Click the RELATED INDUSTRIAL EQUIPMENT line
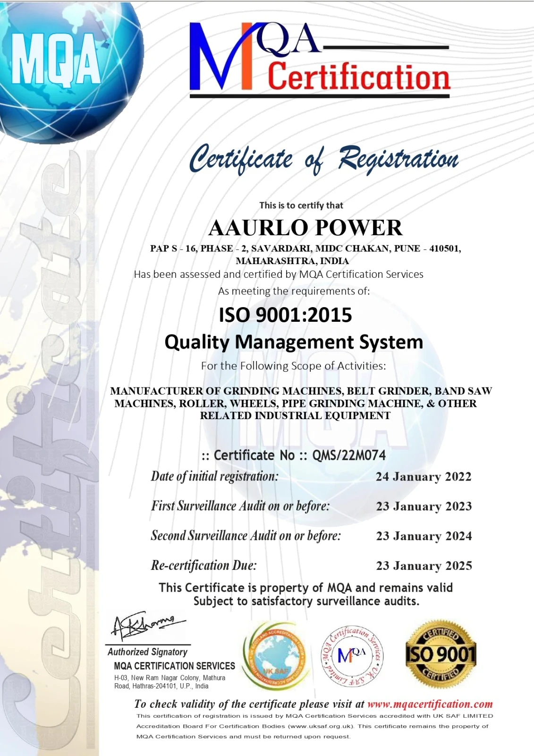534x756 pixels. (x=296, y=416)
